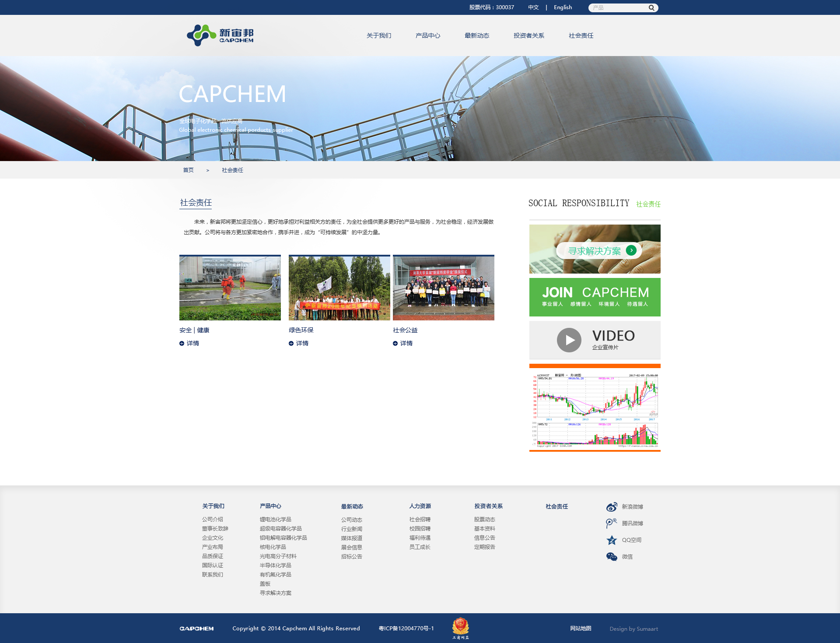
Task: Open 定期报告 footer link
Action: coord(485,547)
